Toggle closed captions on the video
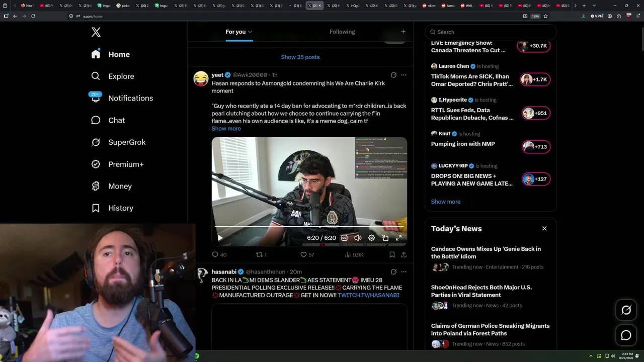Image resolution: width=644 pixels, height=362 pixels. (344, 238)
